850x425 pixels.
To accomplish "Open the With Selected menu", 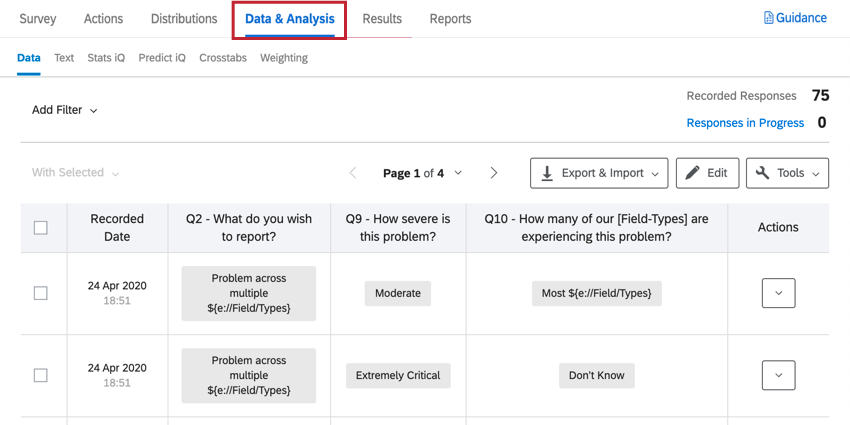I will tap(75, 173).
